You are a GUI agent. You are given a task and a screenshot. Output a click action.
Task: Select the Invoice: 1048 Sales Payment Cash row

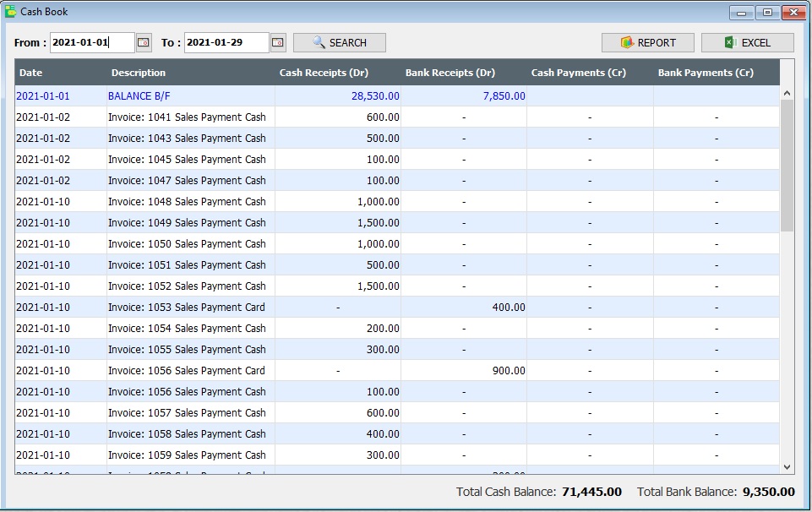pyautogui.click(x=397, y=202)
